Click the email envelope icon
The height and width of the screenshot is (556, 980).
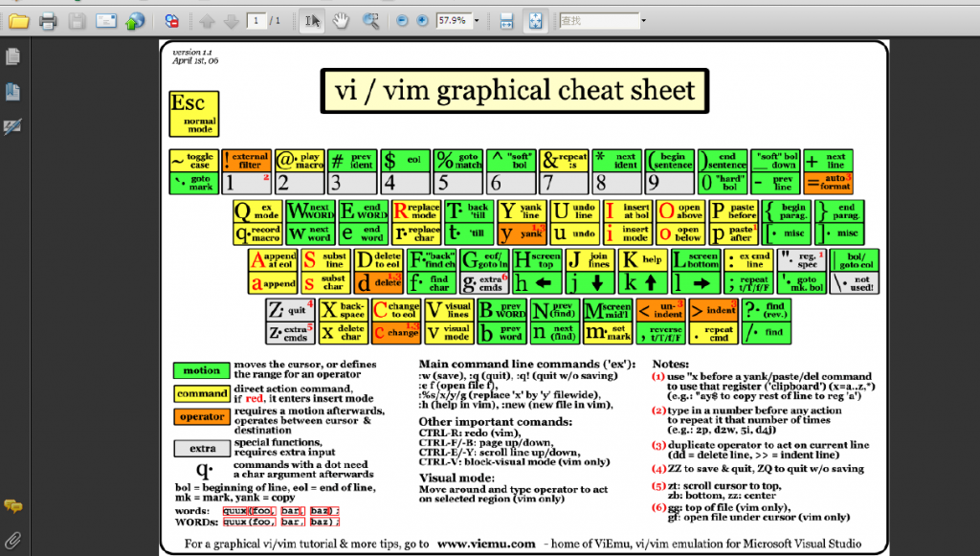pyautogui.click(x=105, y=21)
